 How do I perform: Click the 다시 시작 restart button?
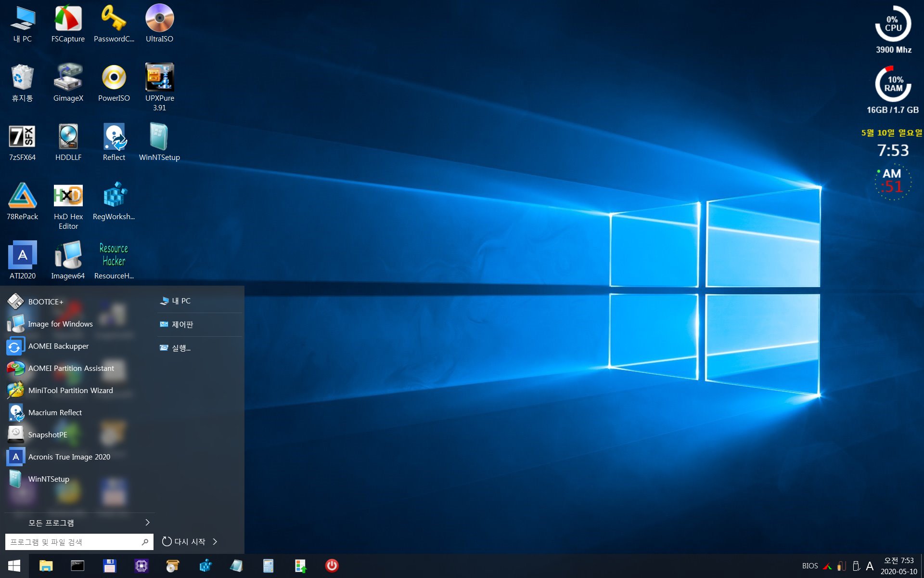(x=184, y=542)
